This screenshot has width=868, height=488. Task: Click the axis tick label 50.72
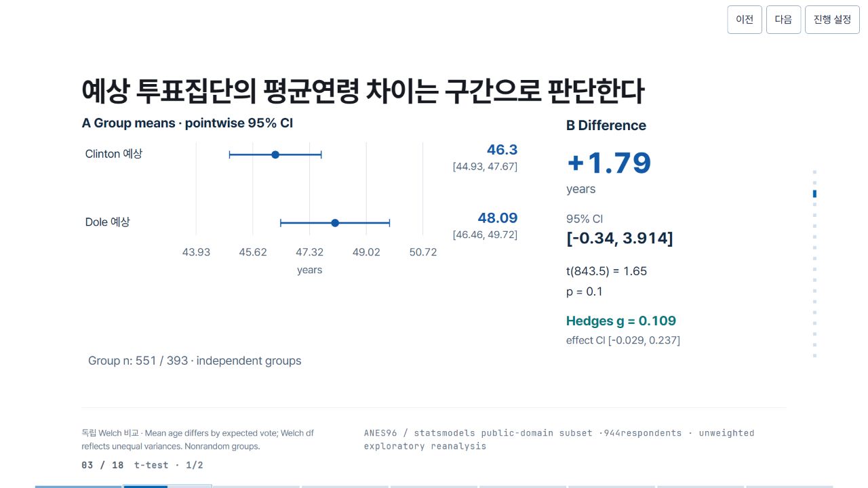pos(423,252)
